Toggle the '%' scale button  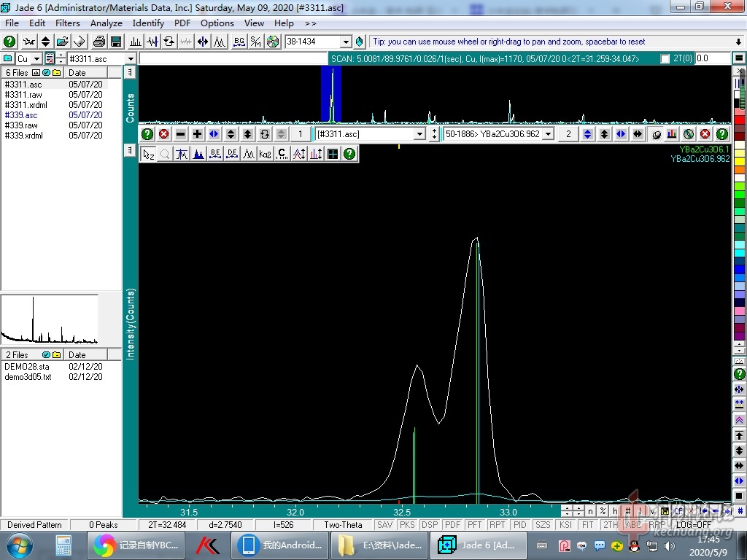(603, 511)
